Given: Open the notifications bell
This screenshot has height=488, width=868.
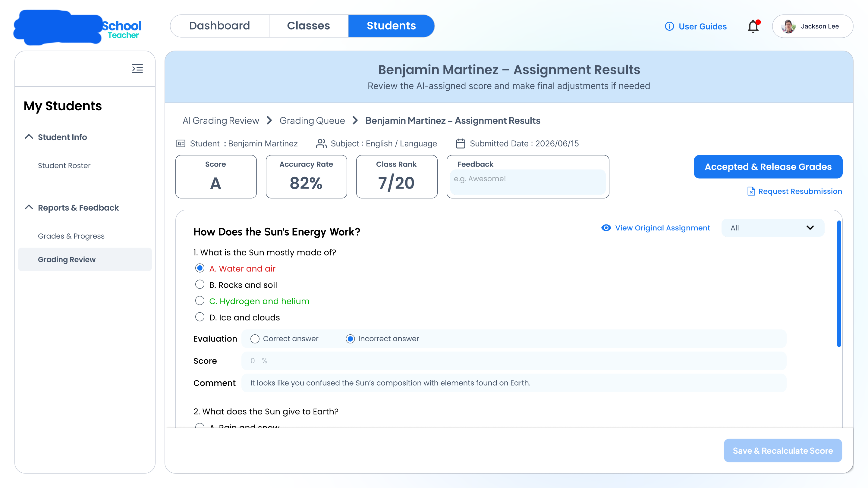Looking at the screenshot, I should pyautogui.click(x=753, y=26).
